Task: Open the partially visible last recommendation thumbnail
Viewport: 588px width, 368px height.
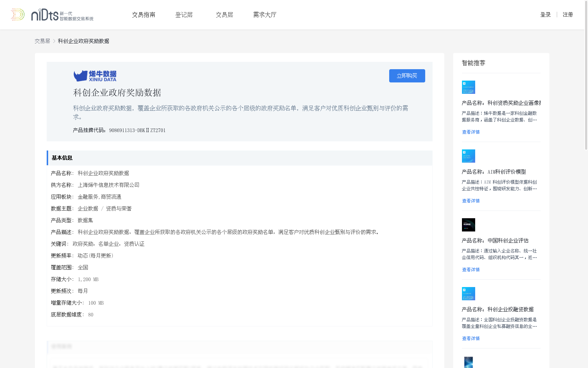Action: pyautogui.click(x=469, y=362)
